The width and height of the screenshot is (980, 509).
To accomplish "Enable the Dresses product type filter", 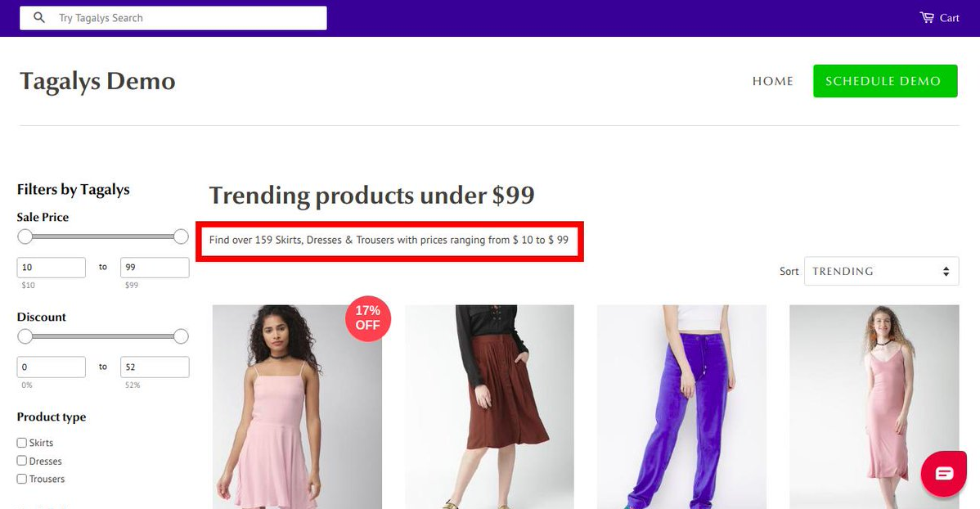I will pos(22,461).
